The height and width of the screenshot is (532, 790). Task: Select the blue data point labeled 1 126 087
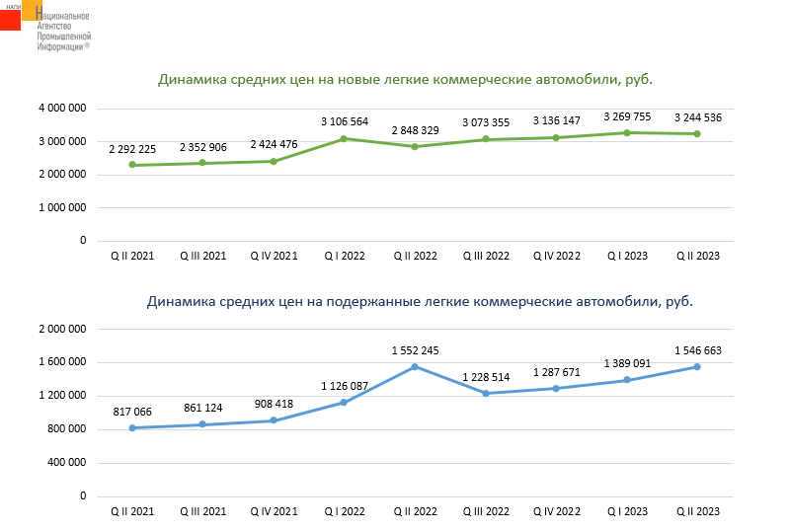(345, 402)
